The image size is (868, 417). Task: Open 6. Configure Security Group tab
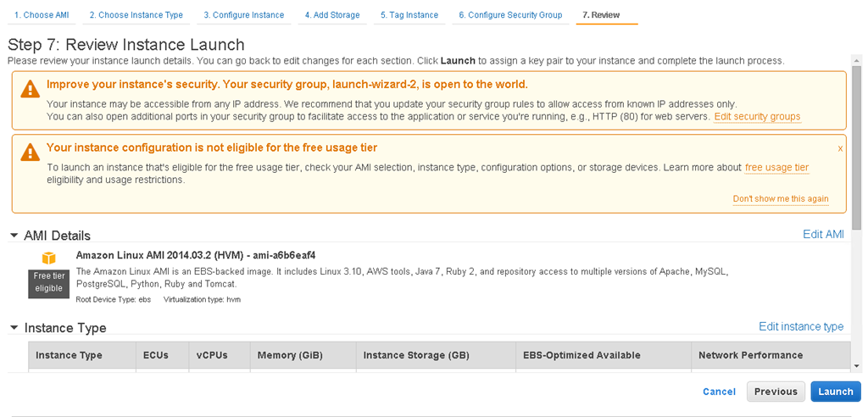coord(510,15)
